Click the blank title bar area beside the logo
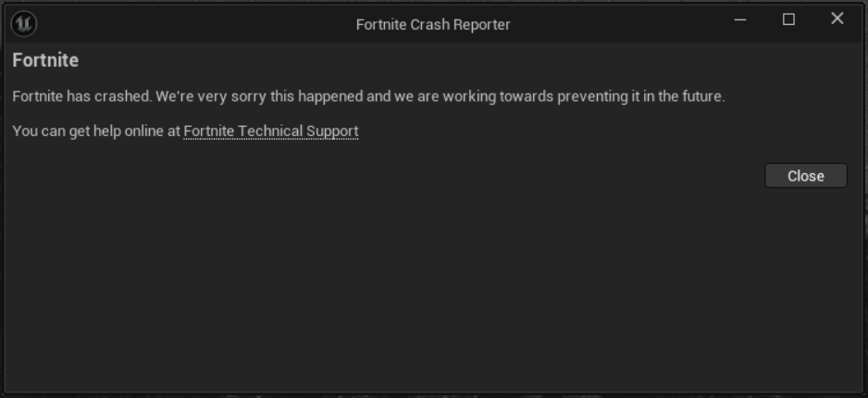The width and height of the screenshot is (868, 398). [193, 24]
